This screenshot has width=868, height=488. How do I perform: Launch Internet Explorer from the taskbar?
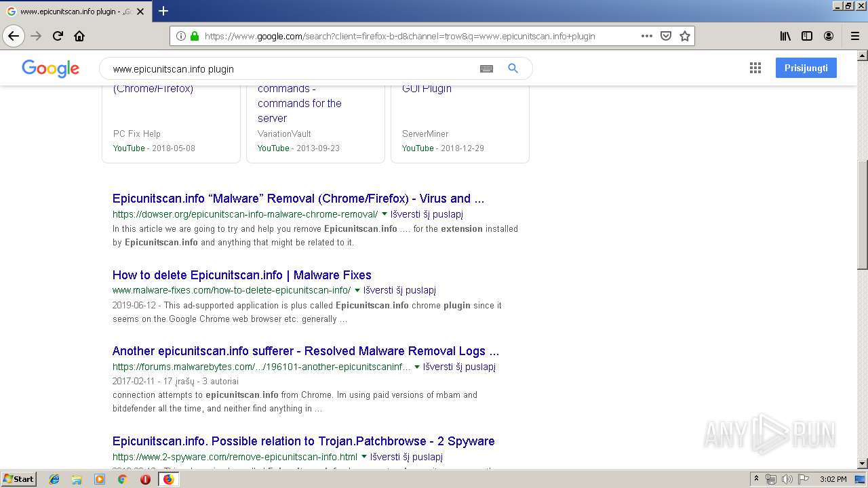[54, 479]
